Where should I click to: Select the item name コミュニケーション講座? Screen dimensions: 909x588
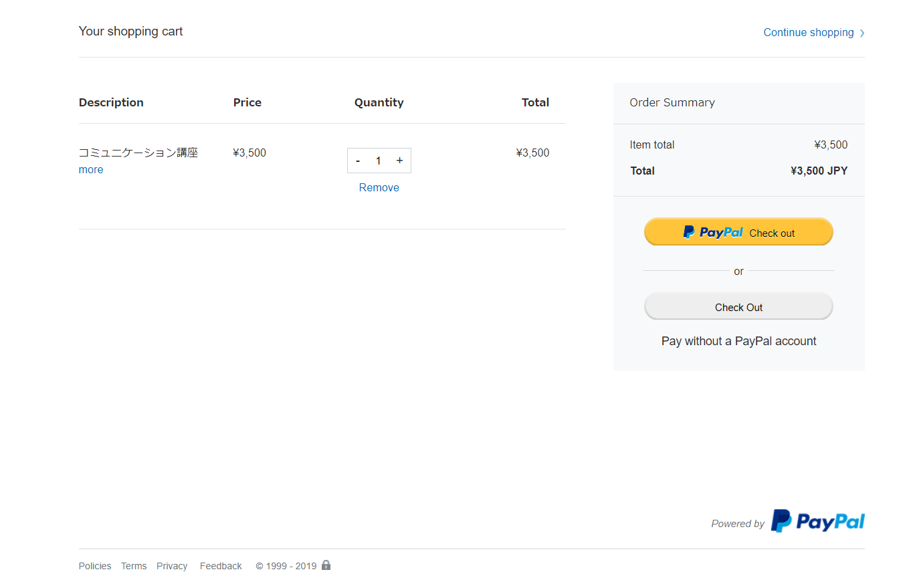[138, 153]
